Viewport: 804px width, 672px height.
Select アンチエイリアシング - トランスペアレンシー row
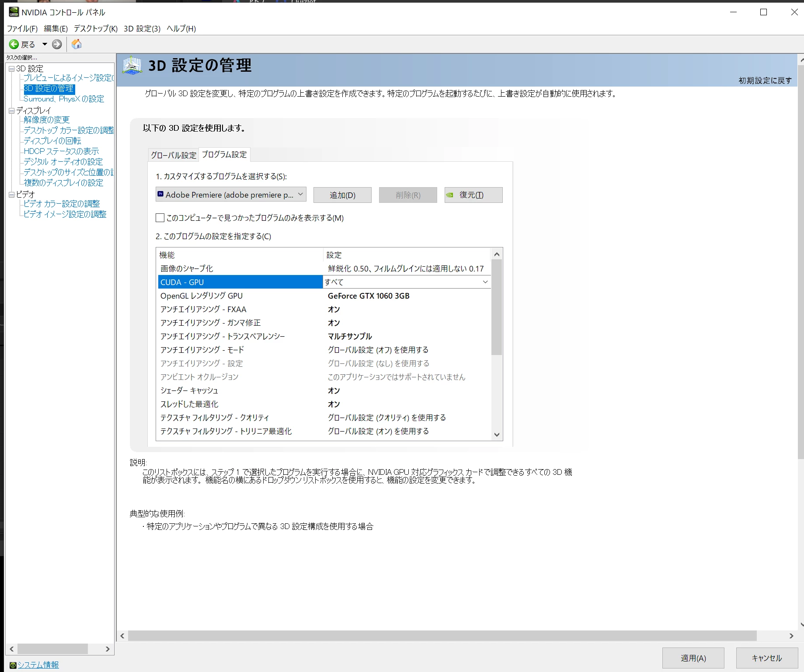(x=324, y=336)
